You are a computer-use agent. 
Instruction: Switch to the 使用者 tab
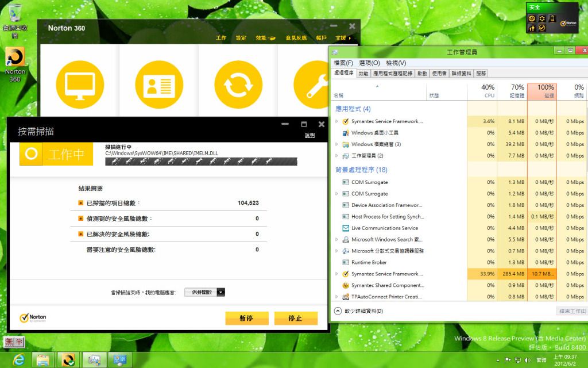coord(439,74)
